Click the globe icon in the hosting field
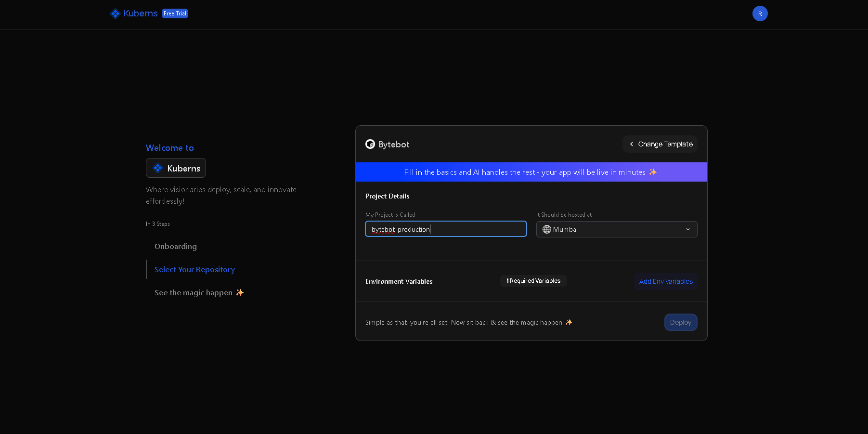868x434 pixels. pyautogui.click(x=547, y=229)
